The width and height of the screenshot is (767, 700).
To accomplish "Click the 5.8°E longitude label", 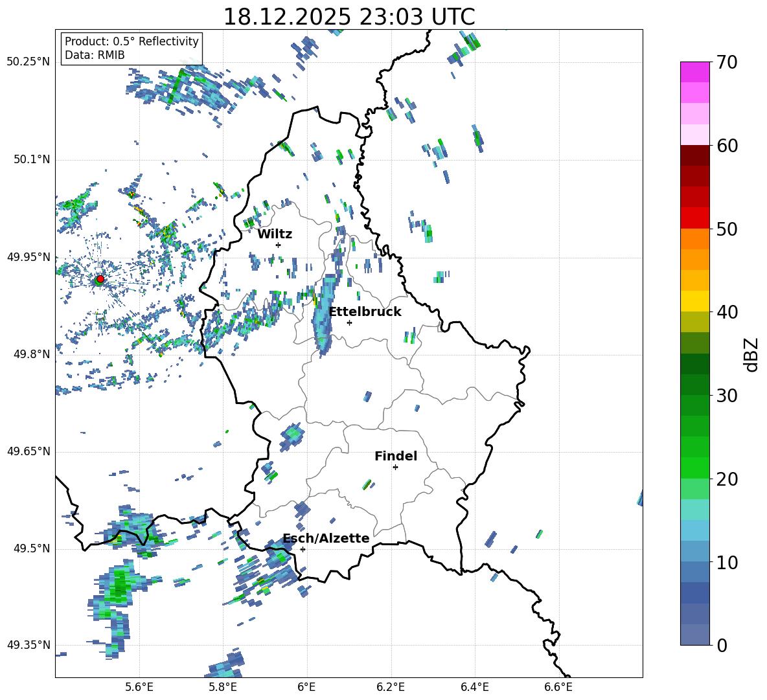I will tap(223, 687).
